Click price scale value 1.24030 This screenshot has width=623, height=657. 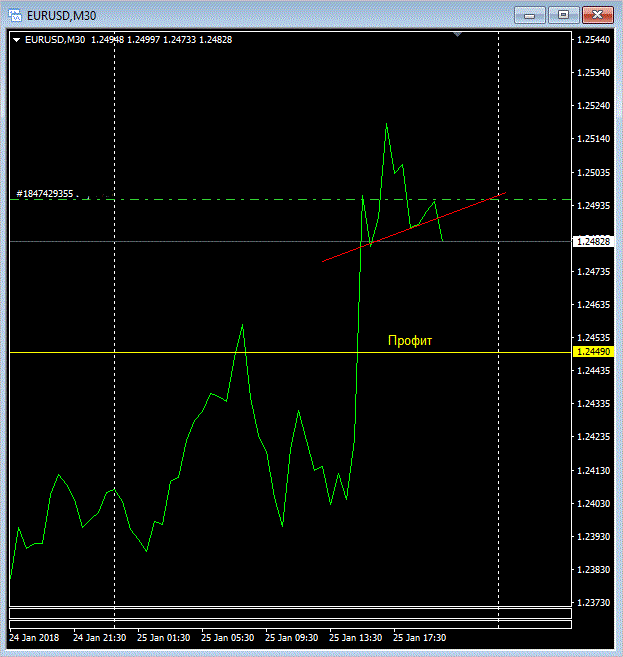(594, 504)
